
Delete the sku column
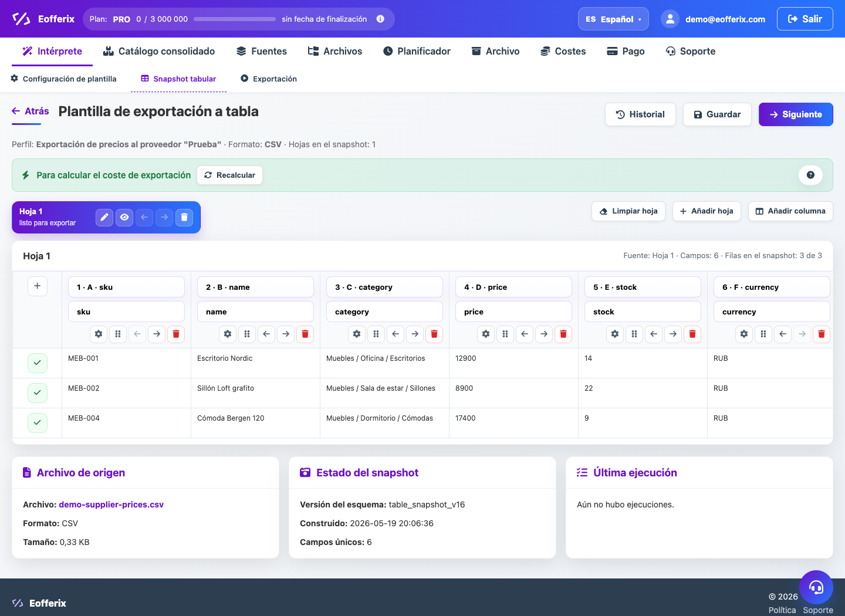(176, 334)
